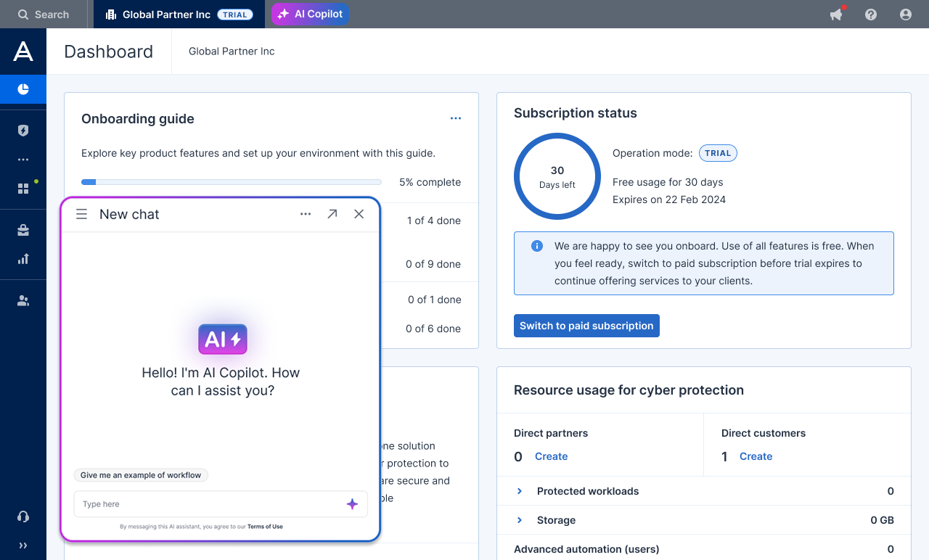Click Switch to paid subscription button
The image size is (929, 560).
click(586, 326)
